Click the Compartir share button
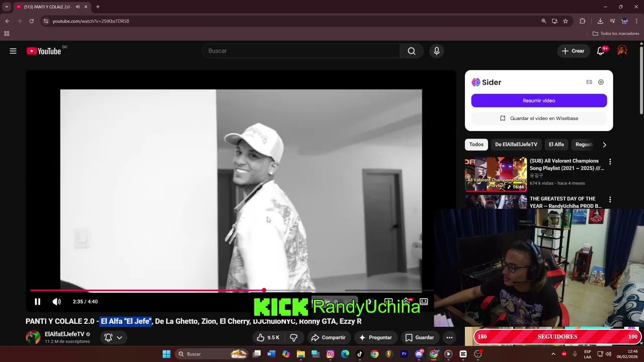 (328, 337)
